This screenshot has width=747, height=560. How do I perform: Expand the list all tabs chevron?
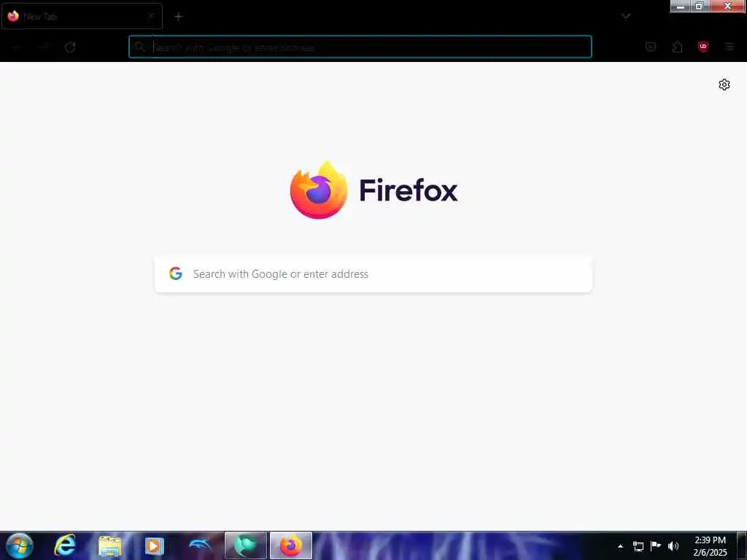[625, 16]
